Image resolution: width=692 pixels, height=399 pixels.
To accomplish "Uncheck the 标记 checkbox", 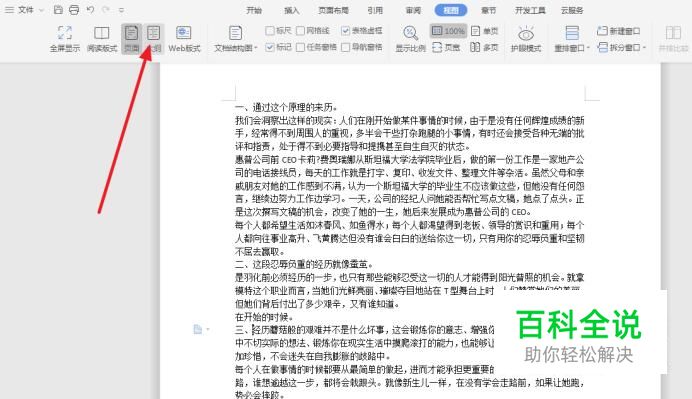I will [x=278, y=47].
